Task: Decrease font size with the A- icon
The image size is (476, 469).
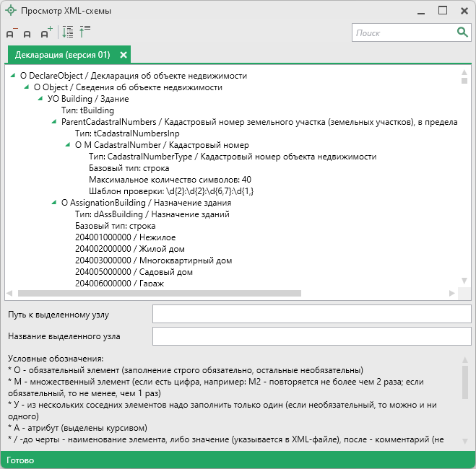Action: coord(12,32)
